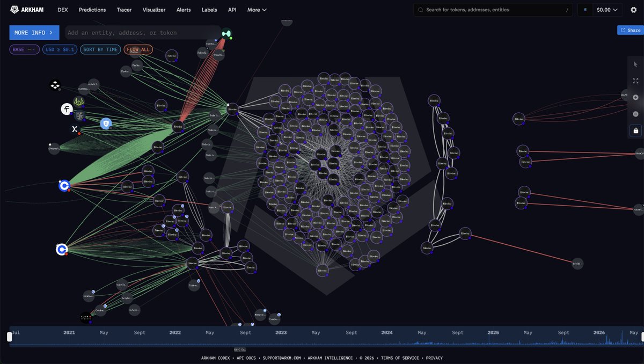Expand the More dropdown menu
644x364 pixels.
[257, 10]
